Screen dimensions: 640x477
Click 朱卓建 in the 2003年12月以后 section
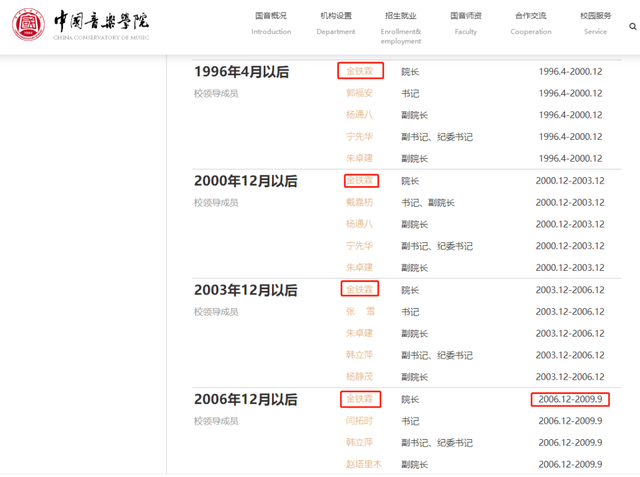tap(360, 333)
